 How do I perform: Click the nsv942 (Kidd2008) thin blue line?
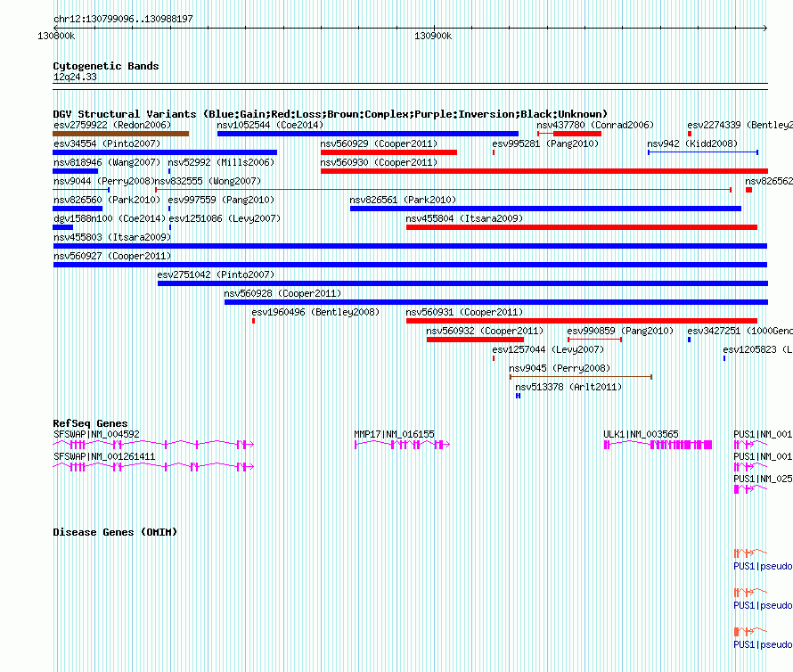pyautogui.click(x=703, y=152)
